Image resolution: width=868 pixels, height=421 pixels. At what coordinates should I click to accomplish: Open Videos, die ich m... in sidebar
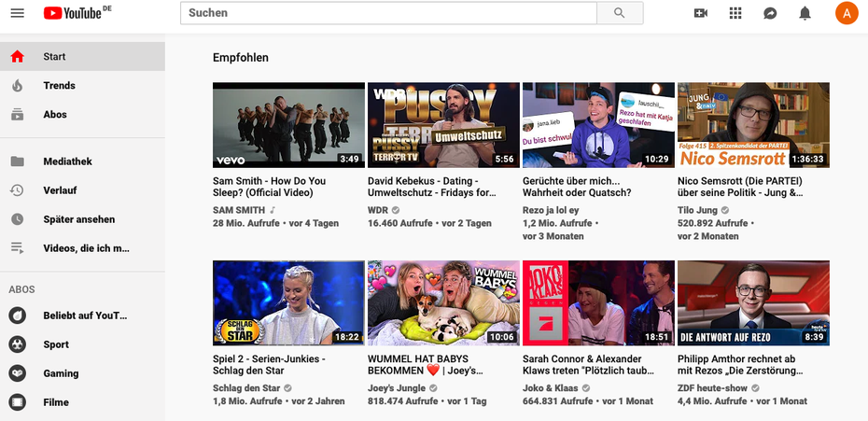(82, 248)
